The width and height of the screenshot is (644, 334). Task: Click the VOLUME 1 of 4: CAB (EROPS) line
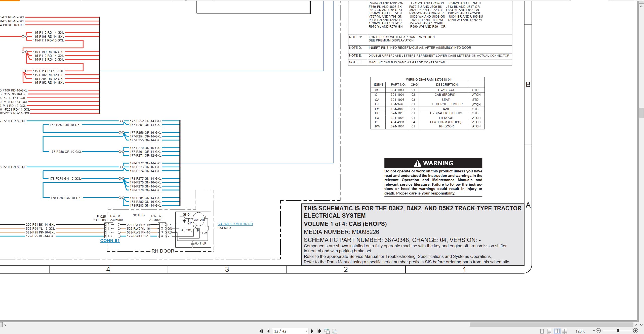pyautogui.click(x=345, y=224)
